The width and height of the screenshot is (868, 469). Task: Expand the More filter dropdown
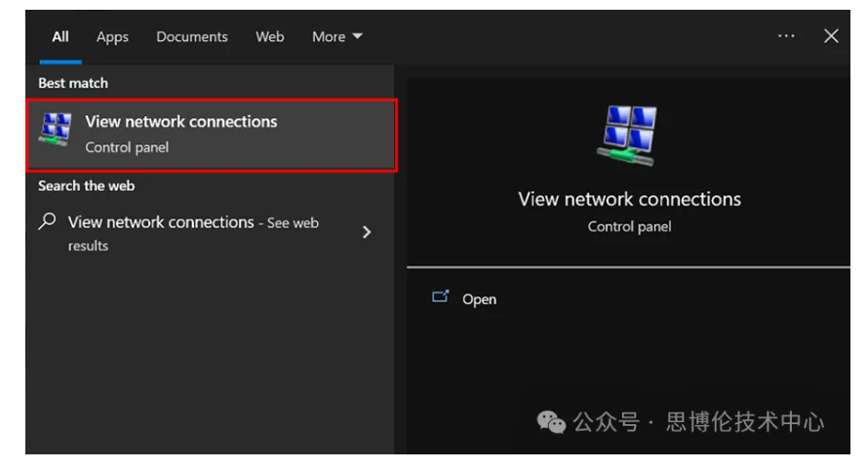335,36
